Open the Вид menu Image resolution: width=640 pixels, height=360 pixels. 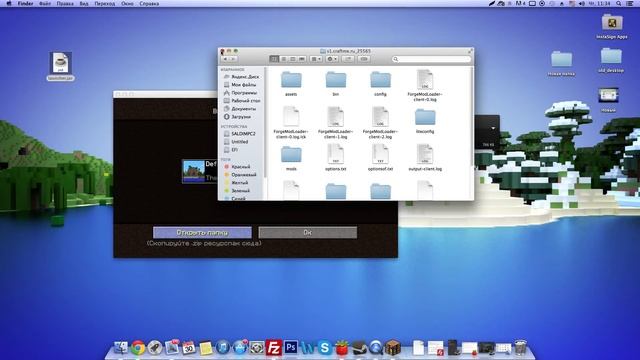pyautogui.click(x=84, y=3)
